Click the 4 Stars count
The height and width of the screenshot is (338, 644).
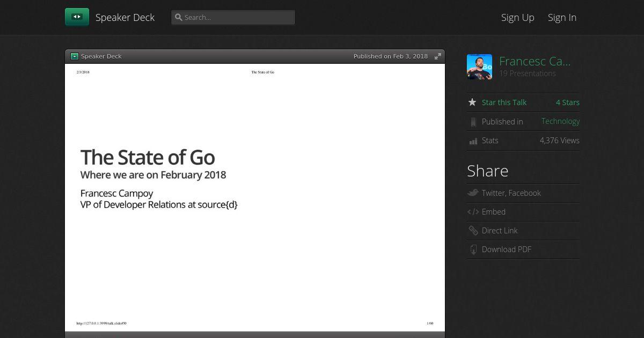click(x=568, y=102)
